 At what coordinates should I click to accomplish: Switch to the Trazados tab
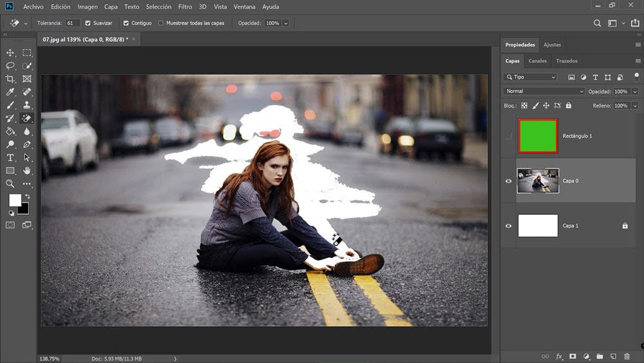click(x=567, y=61)
